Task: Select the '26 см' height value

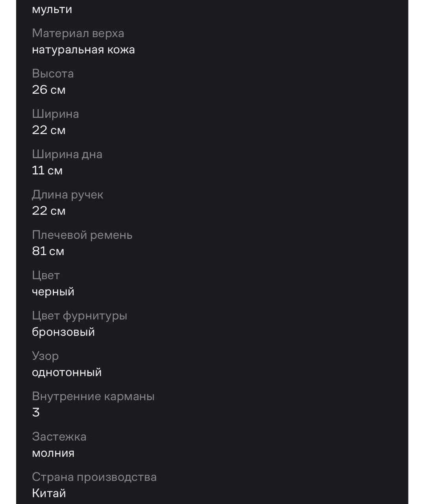Action: [x=49, y=90]
